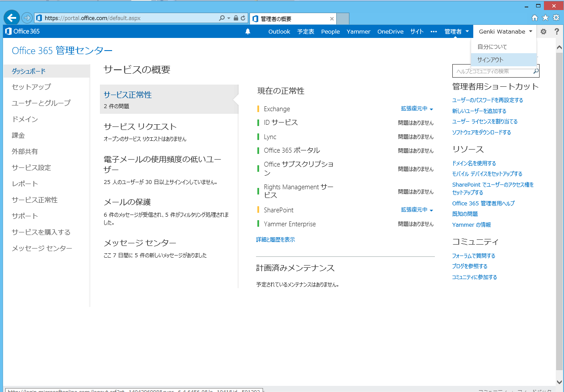Open Yammer in top navigation

(359, 31)
